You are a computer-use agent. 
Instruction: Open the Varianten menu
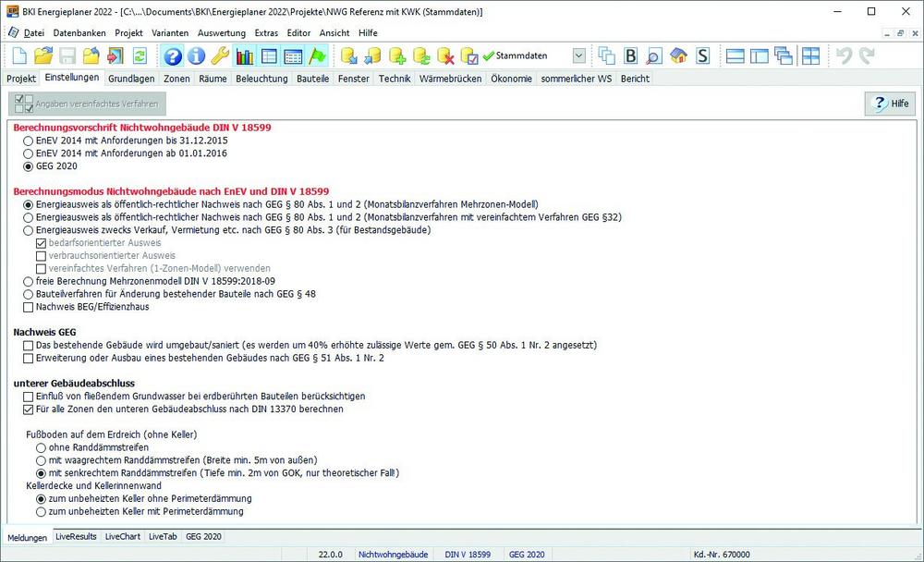pyautogui.click(x=170, y=33)
